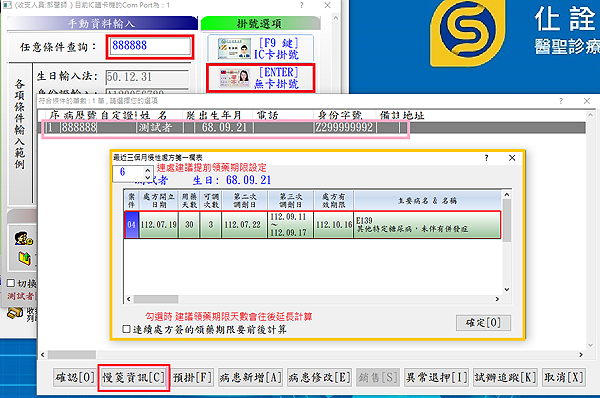Click the help question mark of prescription dialog
This screenshot has width=600, height=398.
(486, 158)
